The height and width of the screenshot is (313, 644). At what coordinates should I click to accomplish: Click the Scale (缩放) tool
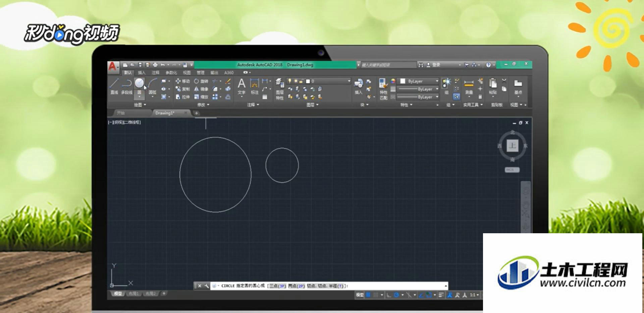(x=201, y=97)
